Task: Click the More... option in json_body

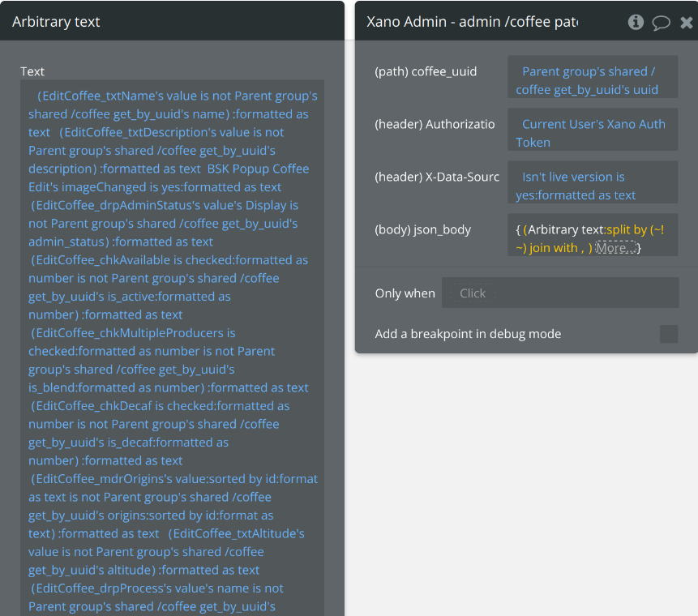Action: 614,247
